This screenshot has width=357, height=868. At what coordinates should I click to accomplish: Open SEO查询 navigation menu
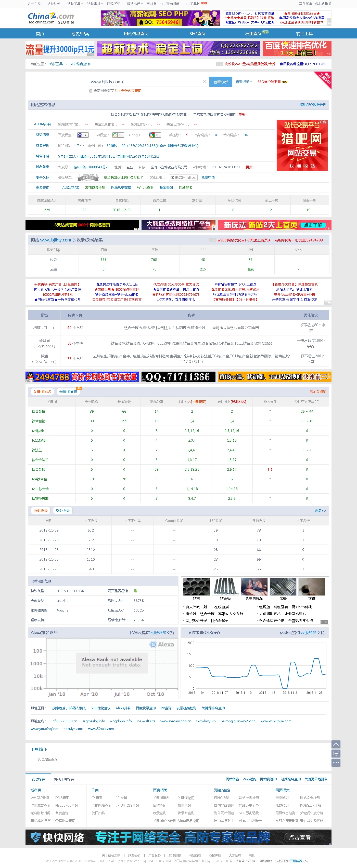point(197,34)
